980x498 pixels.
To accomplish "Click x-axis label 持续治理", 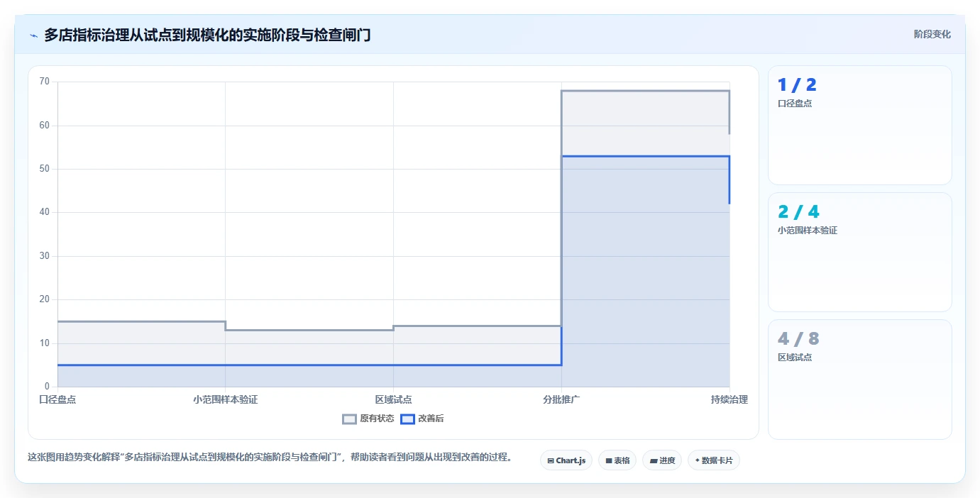I will pos(730,399).
